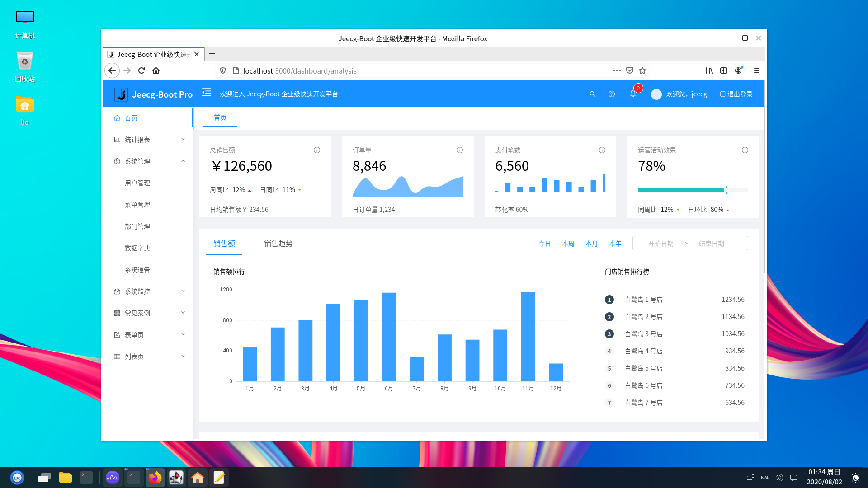The image size is (868, 488).
Task: Click Firefox bookmark star icon
Action: 642,70
